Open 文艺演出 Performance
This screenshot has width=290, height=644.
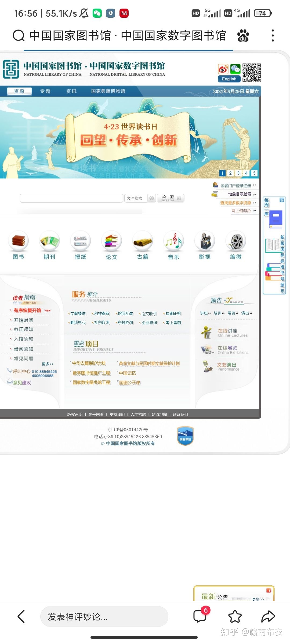click(221, 367)
